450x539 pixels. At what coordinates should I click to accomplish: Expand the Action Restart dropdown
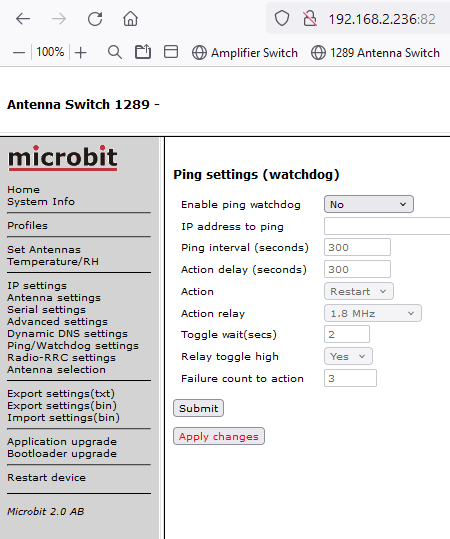(x=359, y=291)
